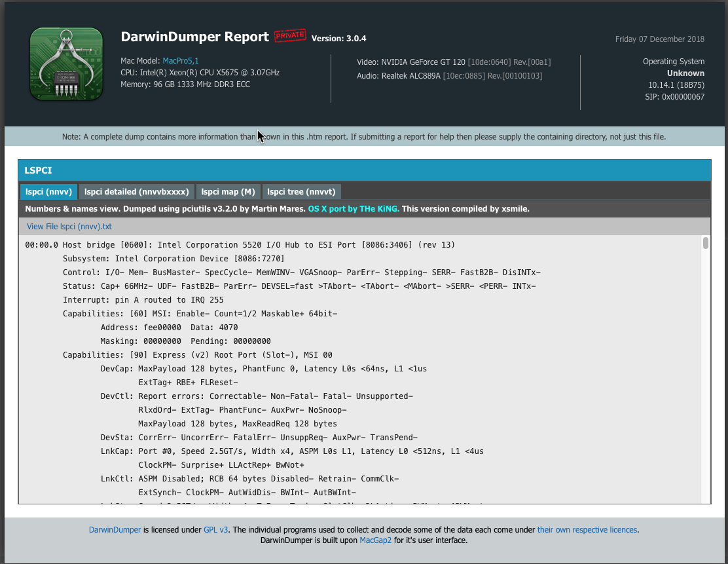Click DevCtl: Report errors line

(257, 396)
